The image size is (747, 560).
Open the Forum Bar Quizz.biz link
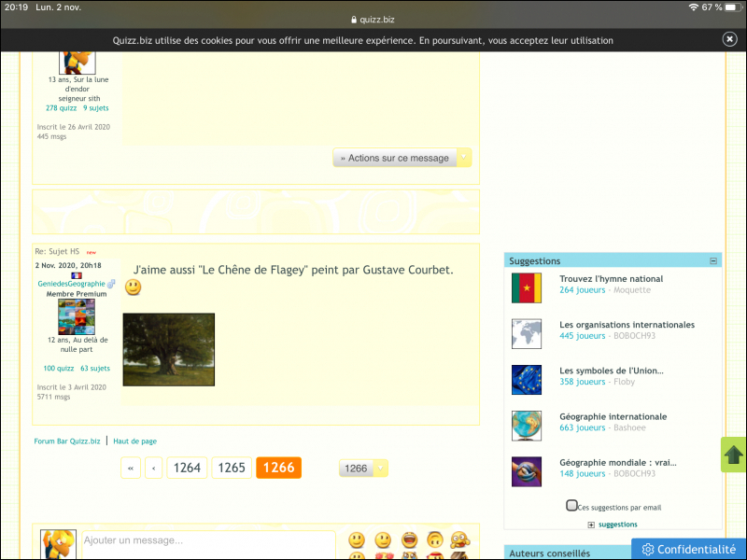click(x=66, y=441)
